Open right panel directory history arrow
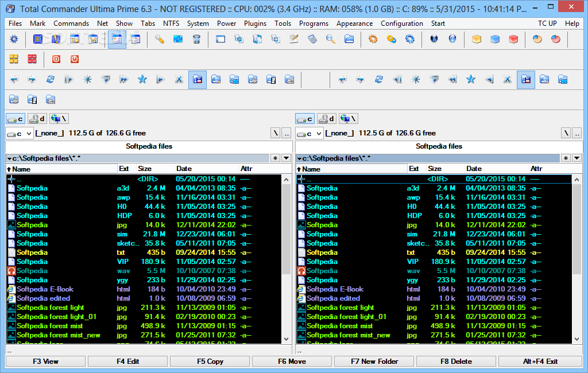 (x=577, y=158)
